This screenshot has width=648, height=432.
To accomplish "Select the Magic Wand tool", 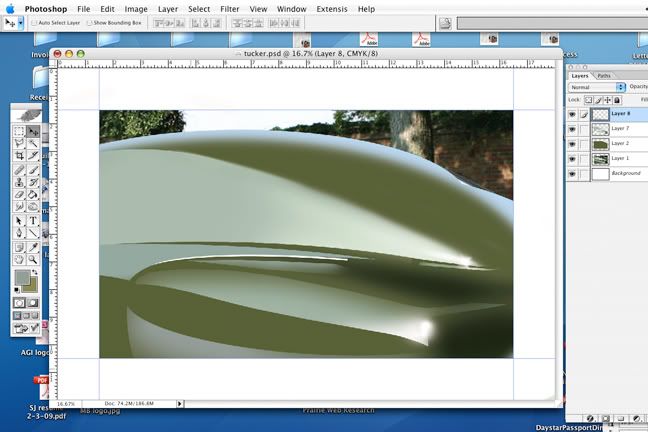I will coord(33,143).
